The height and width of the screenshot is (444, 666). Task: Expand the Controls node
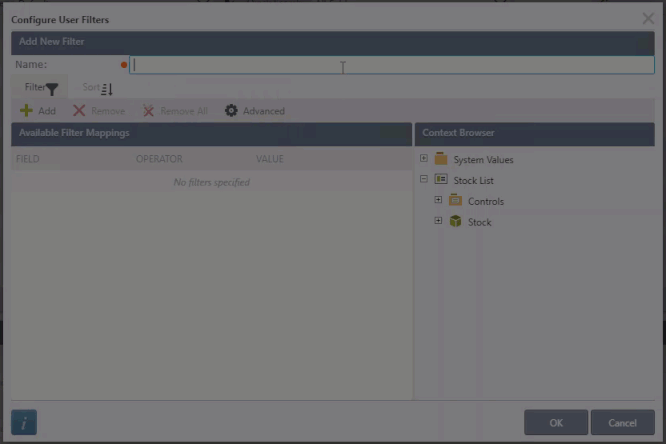[x=438, y=200]
